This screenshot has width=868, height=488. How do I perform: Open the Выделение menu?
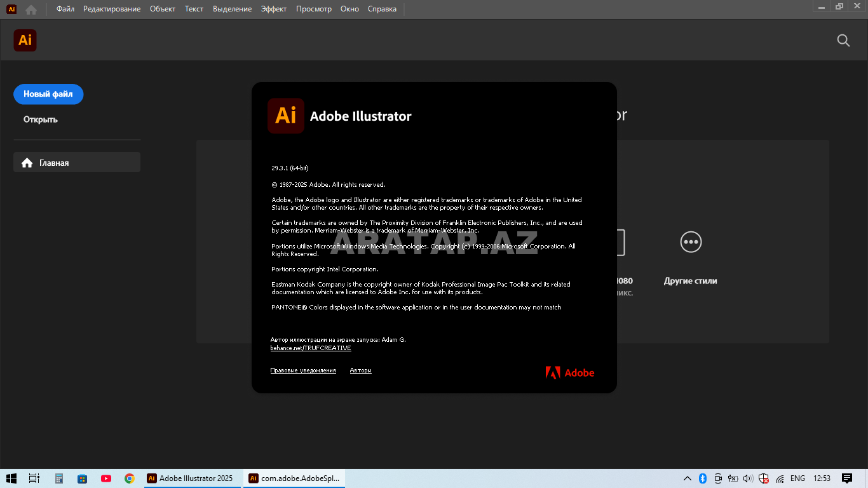(x=233, y=9)
